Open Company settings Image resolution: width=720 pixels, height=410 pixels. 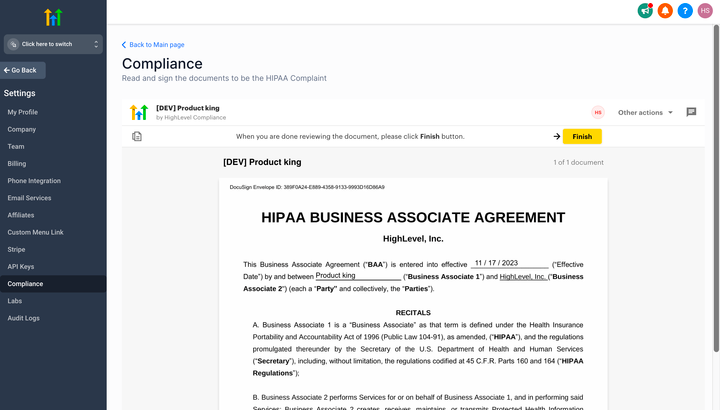coord(22,129)
